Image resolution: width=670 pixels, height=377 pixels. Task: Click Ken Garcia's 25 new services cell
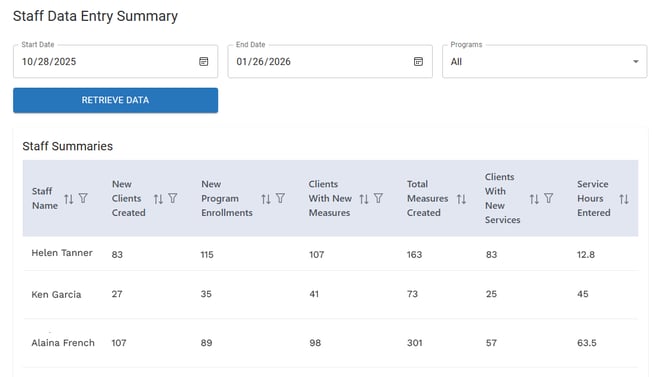point(491,294)
